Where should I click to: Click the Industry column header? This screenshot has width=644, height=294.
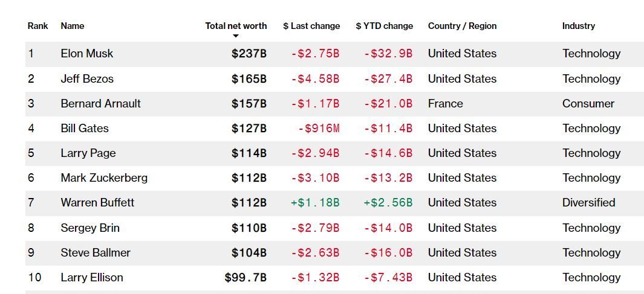click(x=579, y=26)
